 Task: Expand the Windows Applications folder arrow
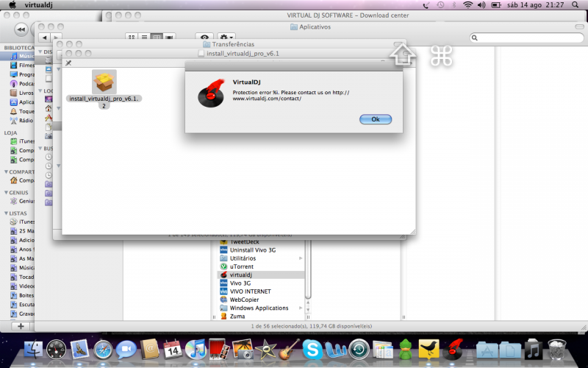coord(301,308)
